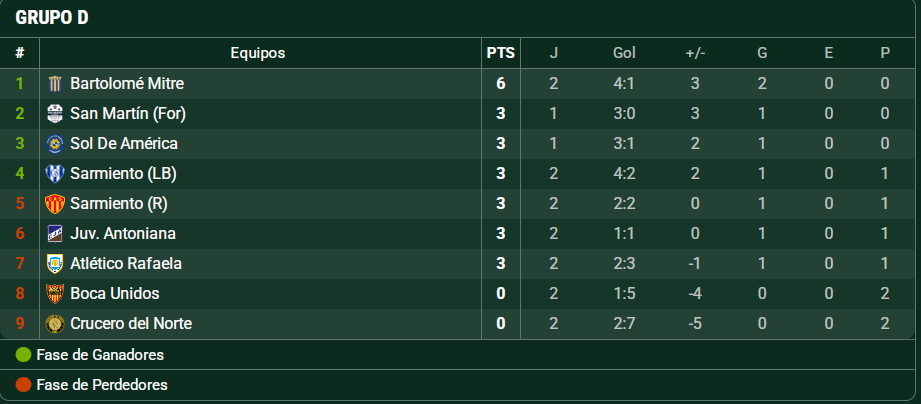Click the GRUPO D title
The width and height of the screenshot is (921, 404).
click(x=52, y=18)
